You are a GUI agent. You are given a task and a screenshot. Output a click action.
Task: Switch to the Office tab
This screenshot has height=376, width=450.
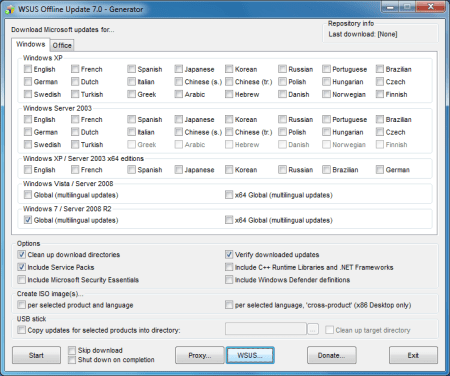pyautogui.click(x=62, y=45)
